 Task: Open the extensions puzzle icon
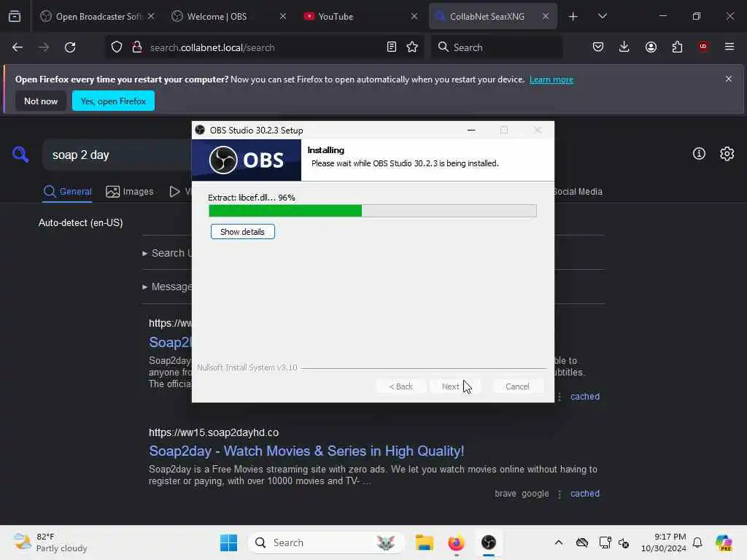tap(677, 47)
